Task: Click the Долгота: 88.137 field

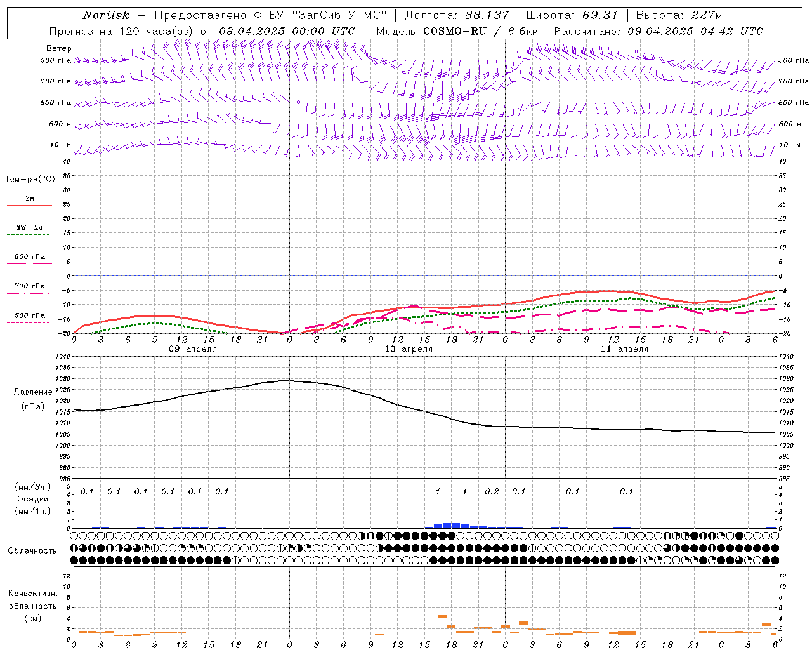Action: point(457,15)
